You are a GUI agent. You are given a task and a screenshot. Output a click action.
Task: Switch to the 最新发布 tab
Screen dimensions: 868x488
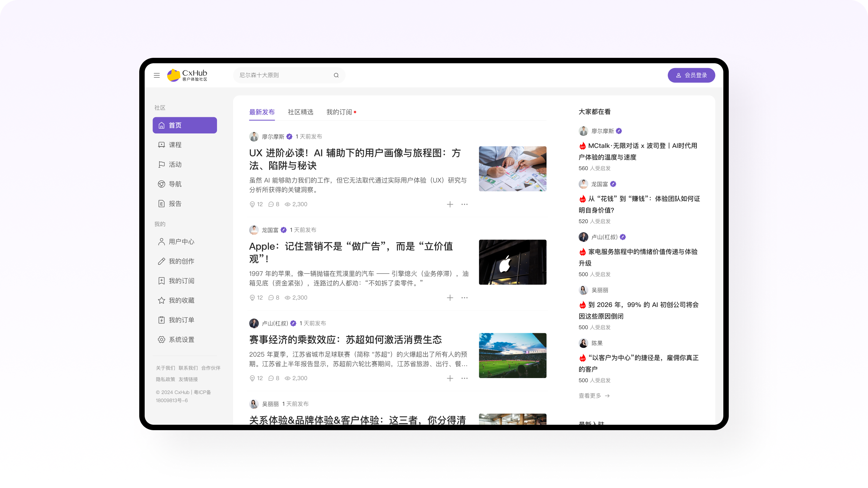pyautogui.click(x=262, y=112)
